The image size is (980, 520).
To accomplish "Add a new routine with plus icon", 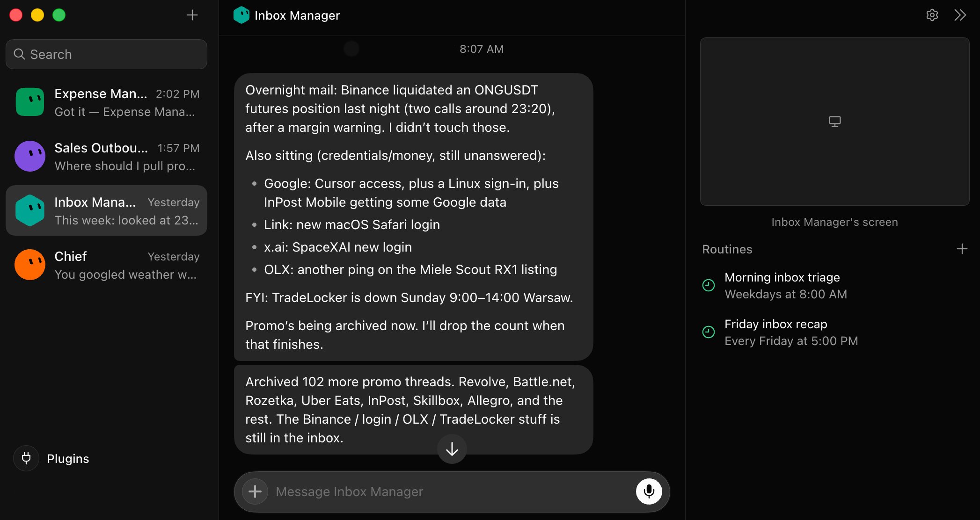I will 962,249.
